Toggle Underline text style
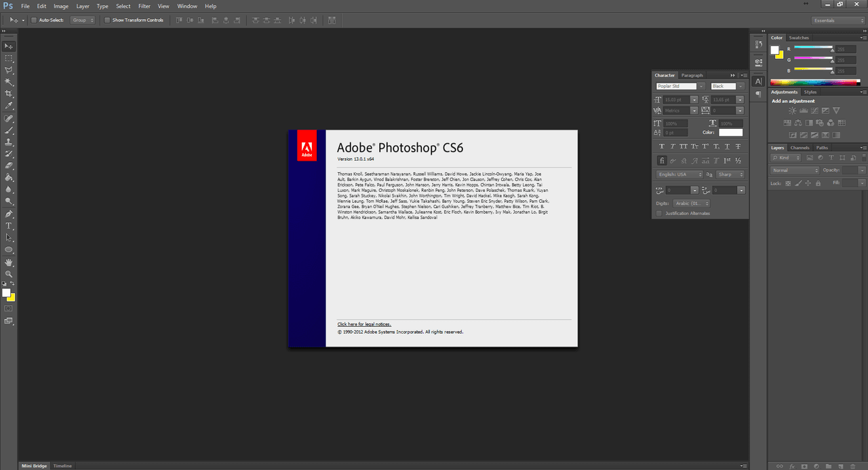Screen dimensions: 868x470 pyautogui.click(x=727, y=146)
